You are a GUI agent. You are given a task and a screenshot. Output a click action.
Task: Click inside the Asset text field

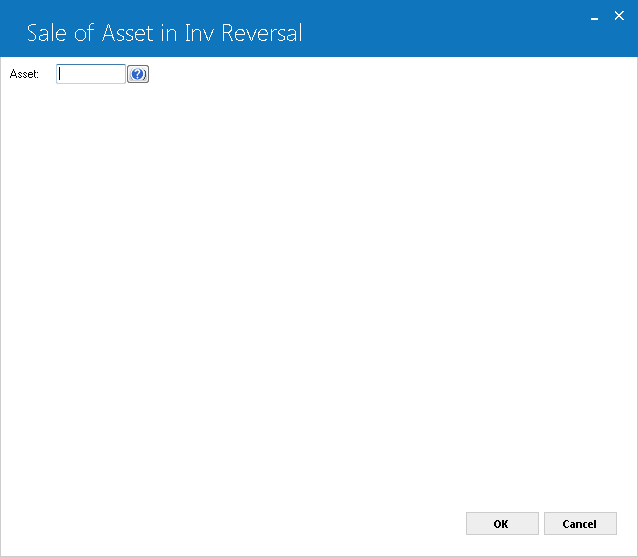pos(91,74)
